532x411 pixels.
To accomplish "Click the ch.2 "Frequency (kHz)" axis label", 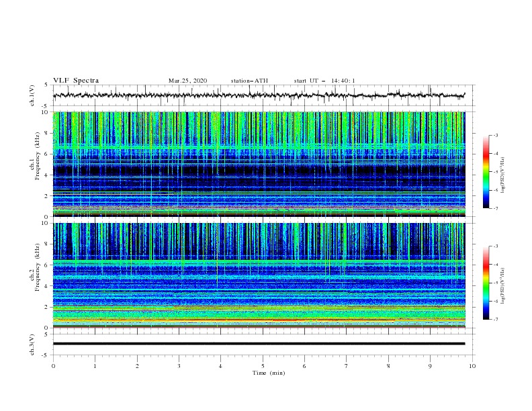I will click(37, 267).
